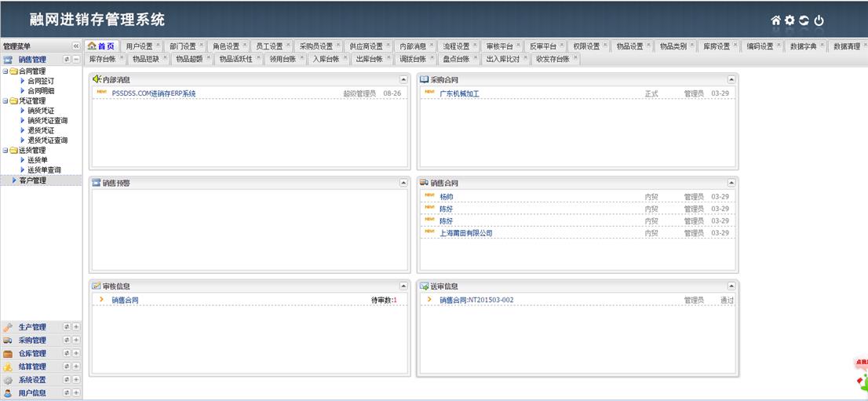Switch to the 用户设置 tab
The width and height of the screenshot is (868, 401).
tap(140, 46)
